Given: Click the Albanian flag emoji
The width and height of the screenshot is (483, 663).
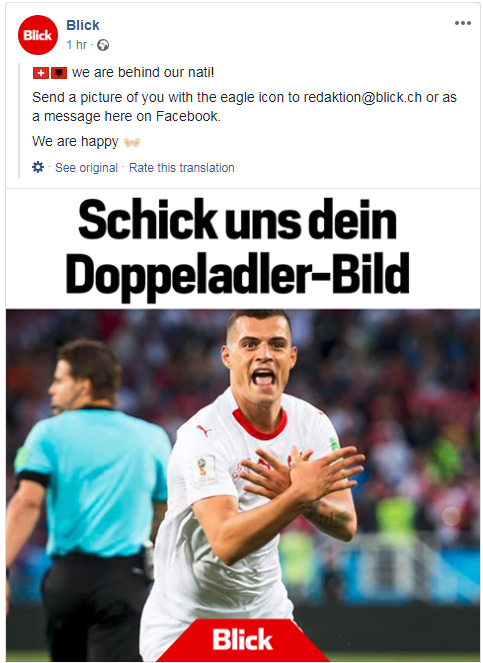Looking at the screenshot, I should pyautogui.click(x=59, y=74).
